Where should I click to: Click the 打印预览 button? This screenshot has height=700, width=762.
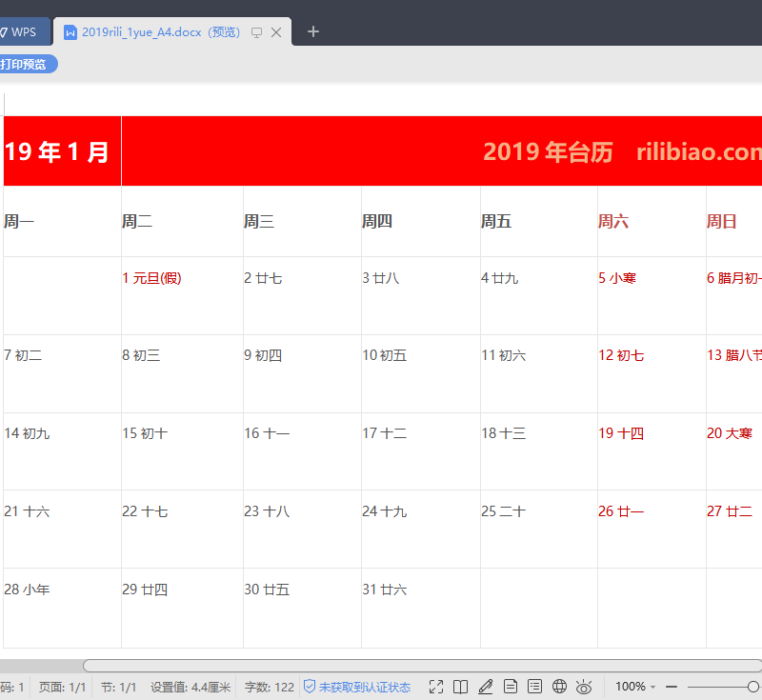click(27, 64)
